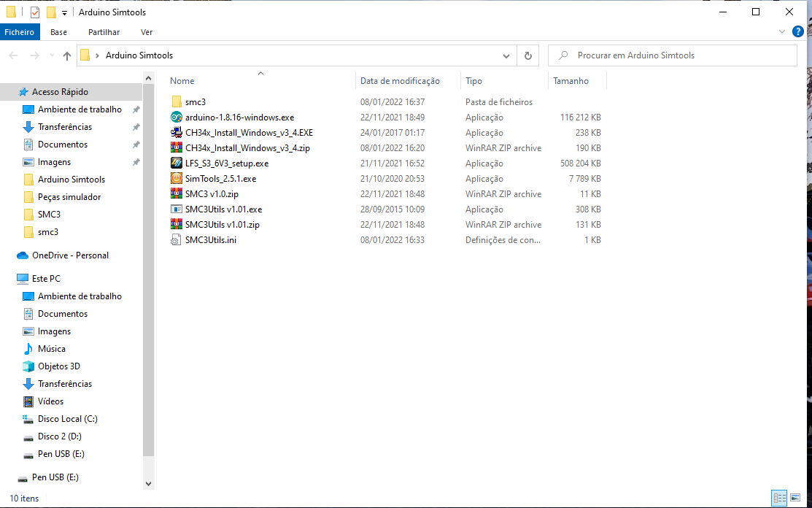This screenshot has width=812, height=508.
Task: Click the Properties quick access toolbar icon
Action: pyautogui.click(x=35, y=12)
